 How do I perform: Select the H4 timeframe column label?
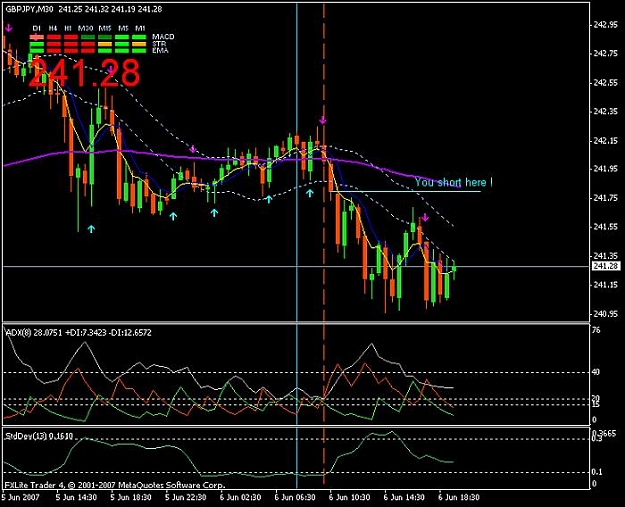(53, 28)
